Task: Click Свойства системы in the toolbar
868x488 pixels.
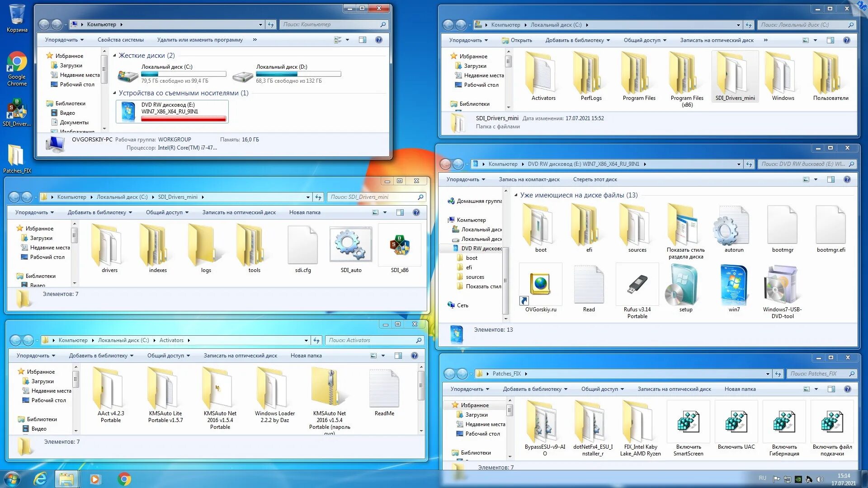Action: tap(120, 40)
